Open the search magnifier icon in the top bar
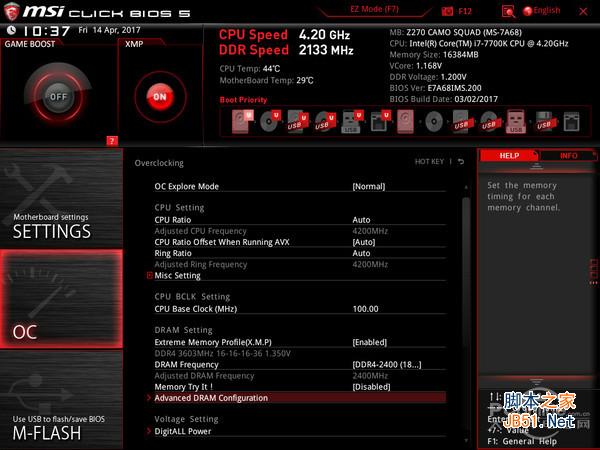This screenshot has height=450, width=600. [x=508, y=11]
